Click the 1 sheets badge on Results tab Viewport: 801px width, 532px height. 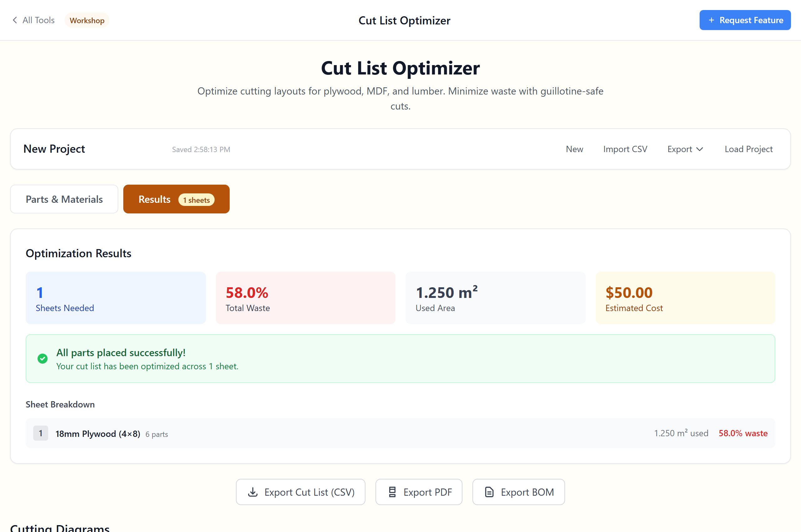tap(196, 200)
